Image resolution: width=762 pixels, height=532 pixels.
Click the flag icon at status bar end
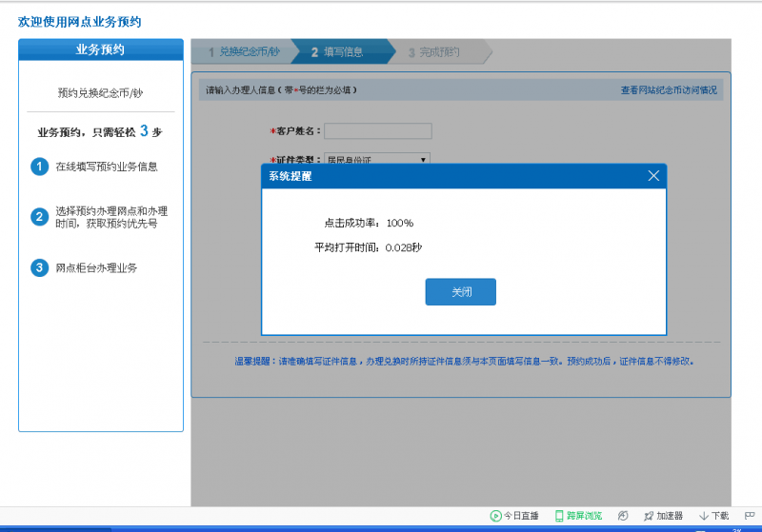tap(749, 516)
